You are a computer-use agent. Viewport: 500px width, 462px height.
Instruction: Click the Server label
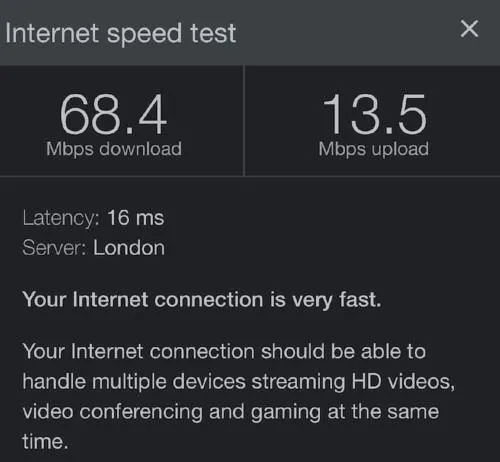[x=55, y=248]
